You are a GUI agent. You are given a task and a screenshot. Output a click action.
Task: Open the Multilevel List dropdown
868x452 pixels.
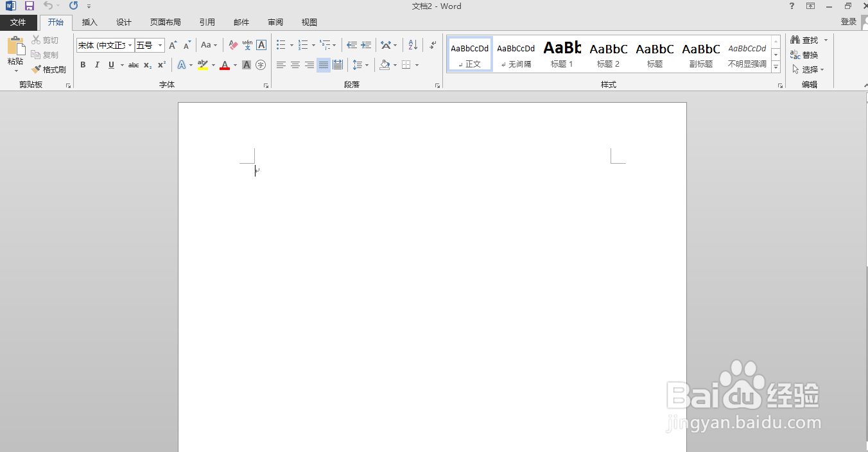point(327,46)
